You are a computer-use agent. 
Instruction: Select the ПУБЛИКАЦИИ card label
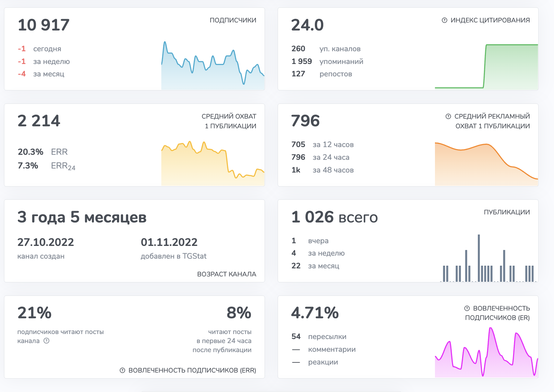click(x=506, y=212)
